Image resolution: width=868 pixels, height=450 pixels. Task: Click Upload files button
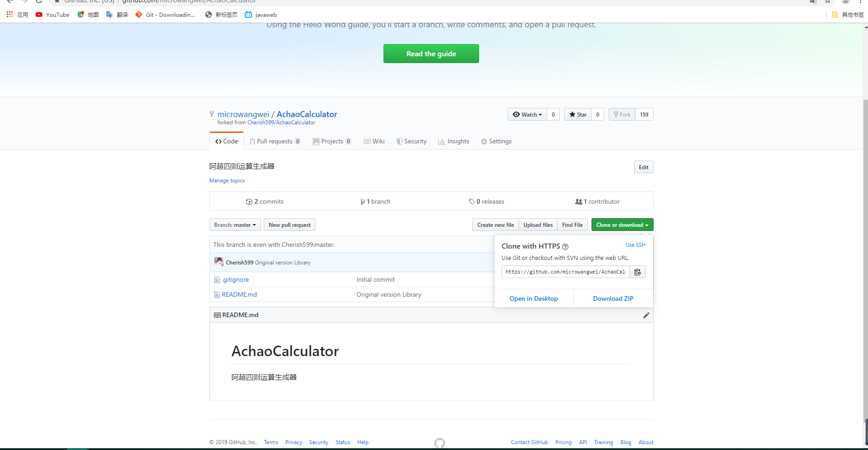[x=538, y=225]
